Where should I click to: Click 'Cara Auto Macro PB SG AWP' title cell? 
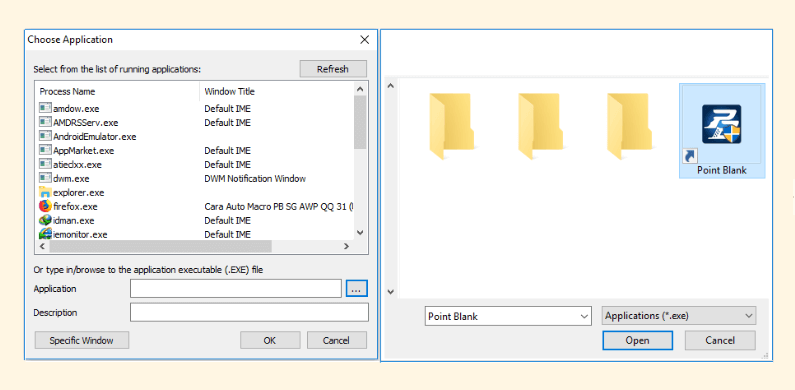pyautogui.click(x=279, y=206)
